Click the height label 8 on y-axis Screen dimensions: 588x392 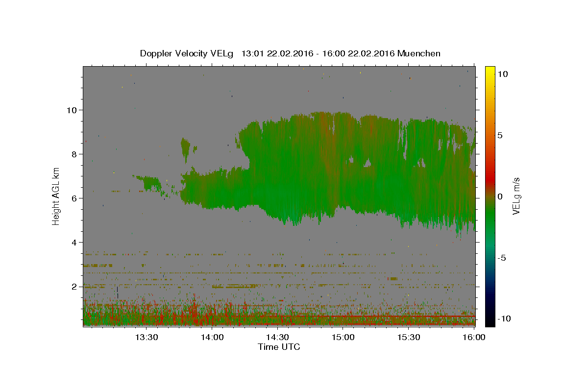[x=74, y=154]
